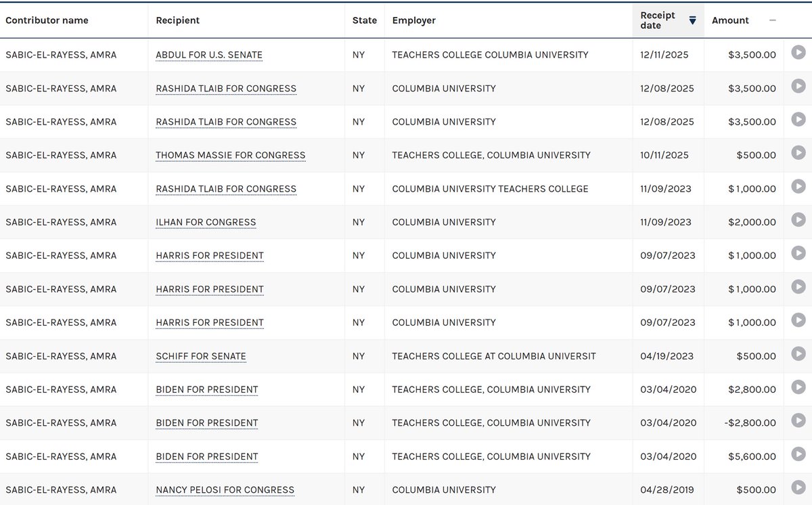Open NANCY PELOSI FOR CONGRESS link

(x=225, y=489)
